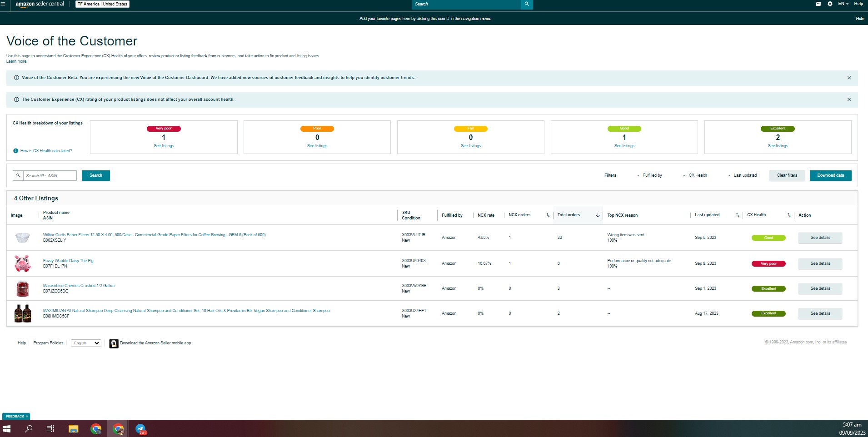
Task: Close the Voice of the Customer Beta banner
Action: point(849,78)
